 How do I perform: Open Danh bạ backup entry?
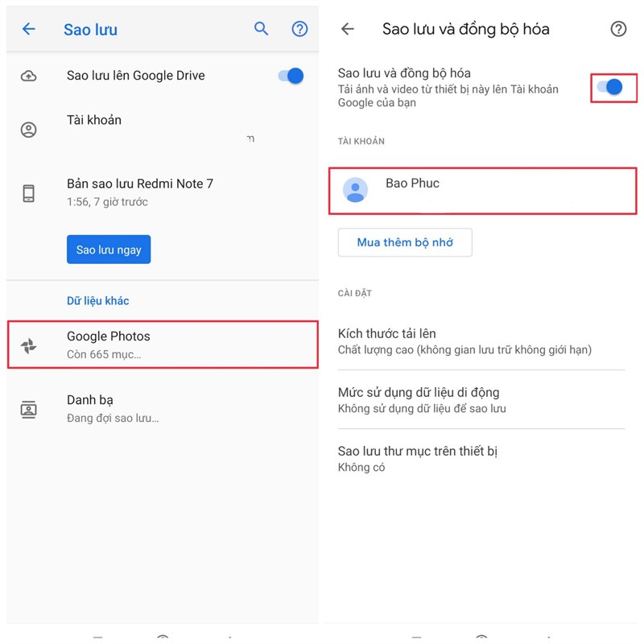point(163,409)
